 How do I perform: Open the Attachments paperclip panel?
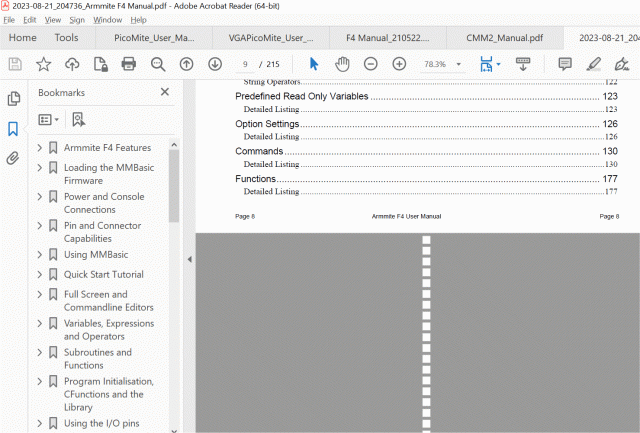[x=14, y=158]
